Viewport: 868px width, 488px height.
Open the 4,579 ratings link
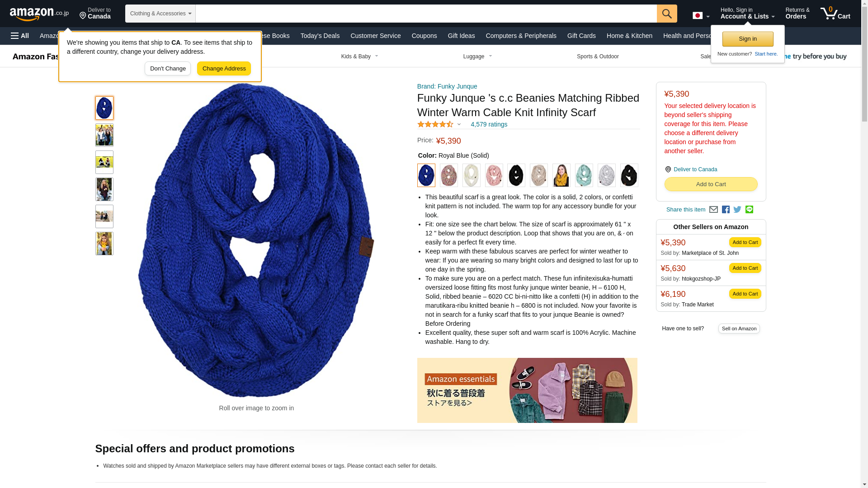[x=489, y=124]
